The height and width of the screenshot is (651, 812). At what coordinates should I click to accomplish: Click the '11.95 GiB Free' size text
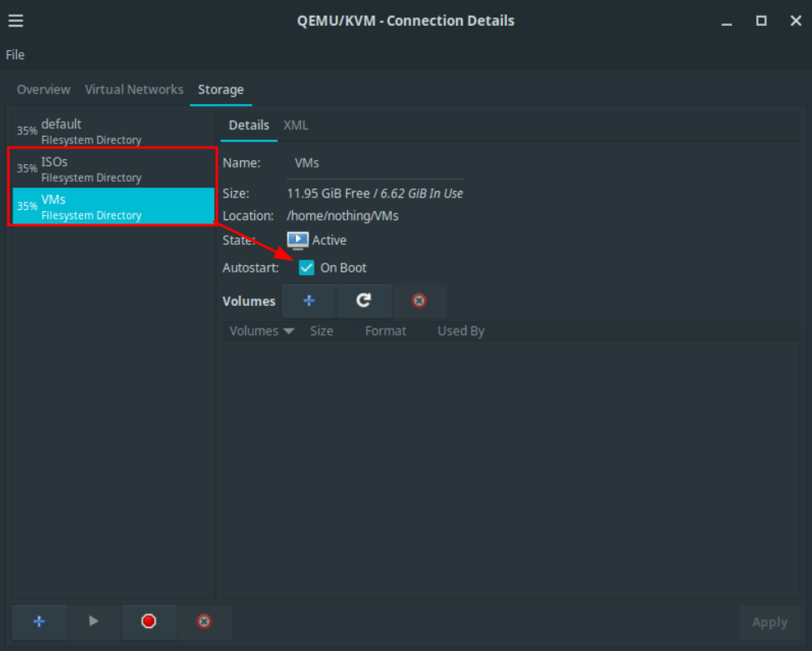[328, 193]
